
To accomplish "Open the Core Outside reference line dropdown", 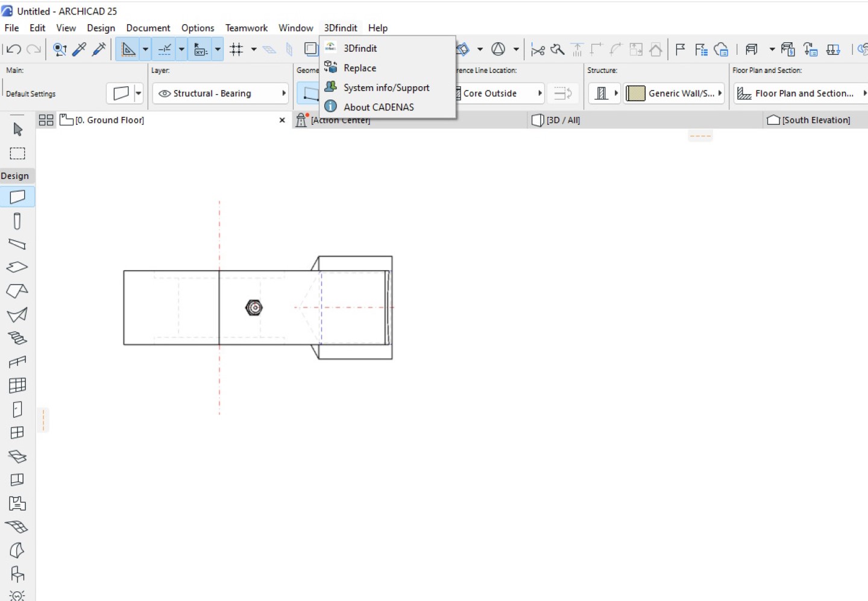I will click(x=540, y=93).
